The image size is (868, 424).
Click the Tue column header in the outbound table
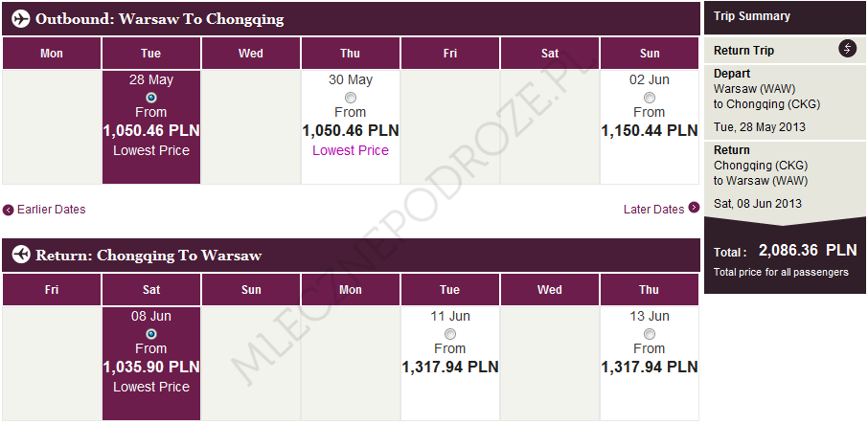[151, 54]
